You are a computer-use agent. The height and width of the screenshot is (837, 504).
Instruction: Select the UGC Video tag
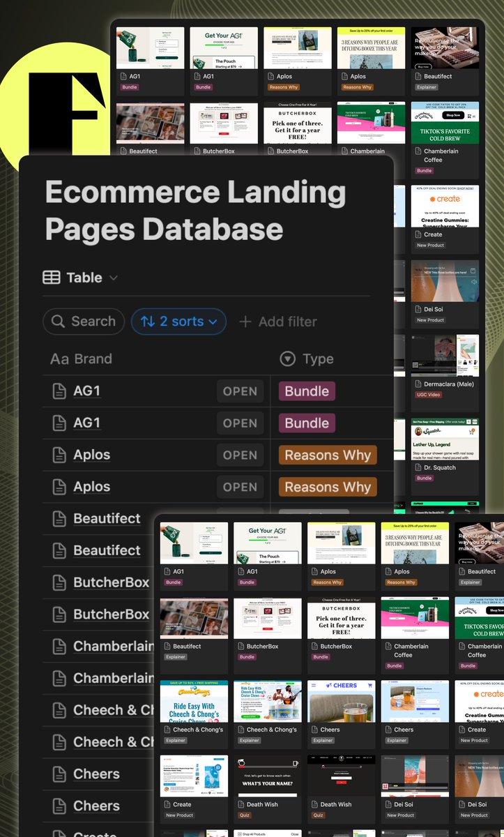429,395
